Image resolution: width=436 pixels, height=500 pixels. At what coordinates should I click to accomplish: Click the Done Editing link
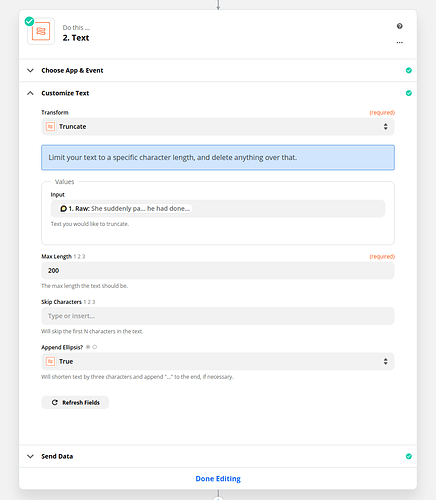click(218, 479)
